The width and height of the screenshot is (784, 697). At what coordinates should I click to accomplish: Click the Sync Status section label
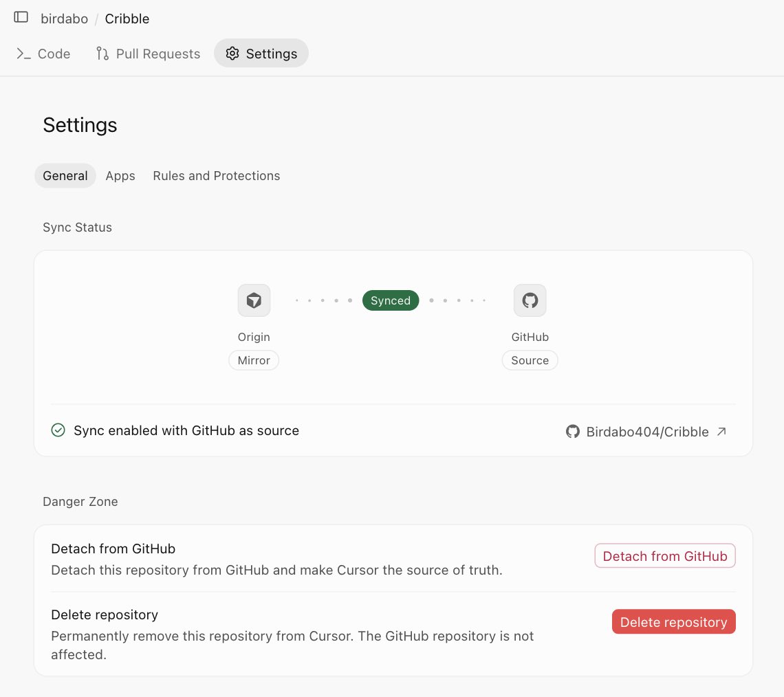pyautogui.click(x=78, y=228)
